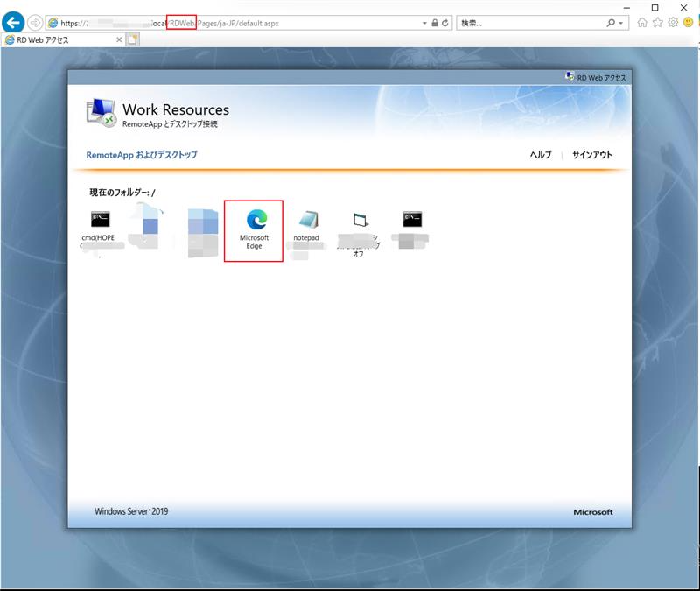Refresh the page from the address bar

tap(445, 23)
